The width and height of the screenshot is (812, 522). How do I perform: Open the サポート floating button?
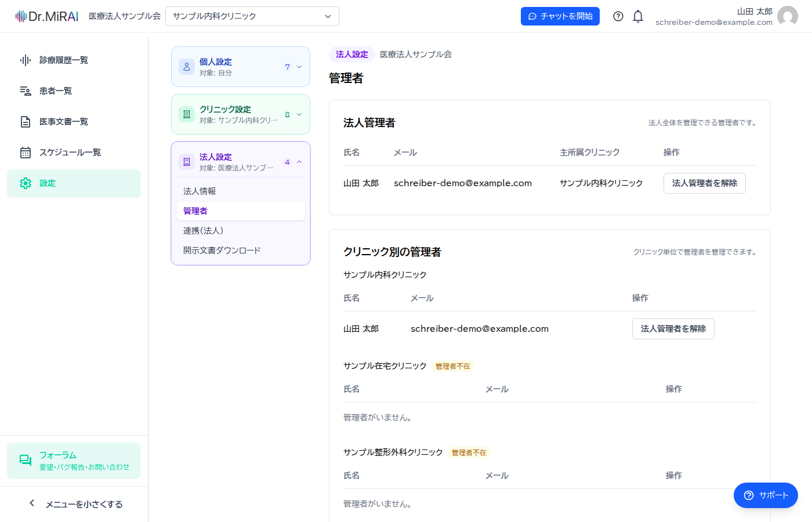(x=766, y=495)
